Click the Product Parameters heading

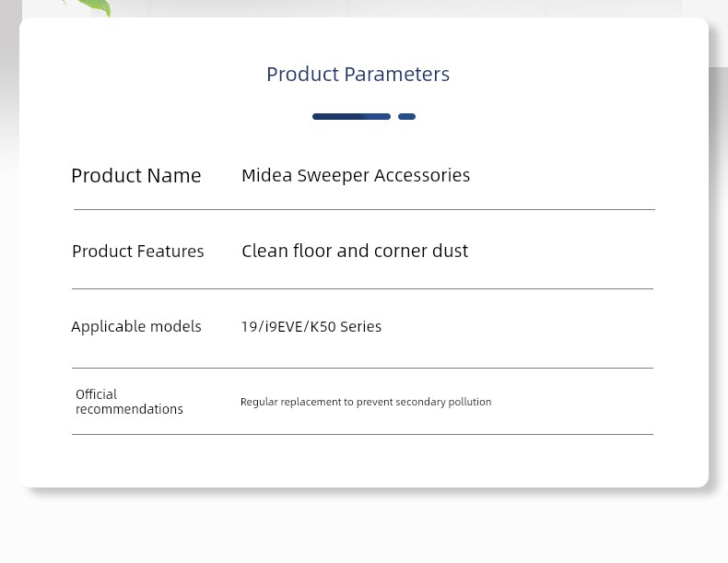(358, 75)
